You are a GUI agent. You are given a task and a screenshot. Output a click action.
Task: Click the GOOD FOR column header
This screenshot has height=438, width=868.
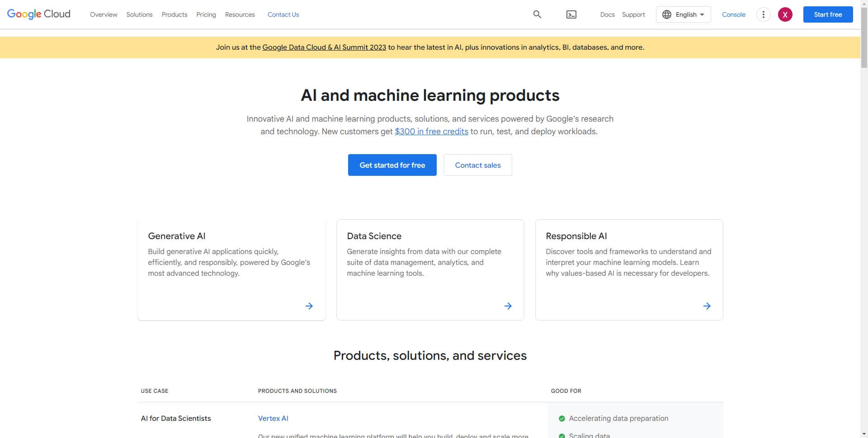(566, 391)
